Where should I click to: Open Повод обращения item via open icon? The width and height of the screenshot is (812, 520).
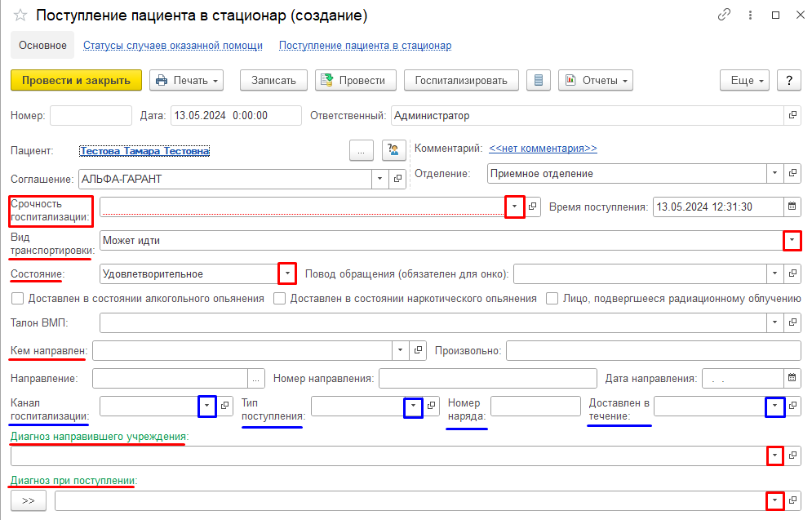(x=792, y=273)
